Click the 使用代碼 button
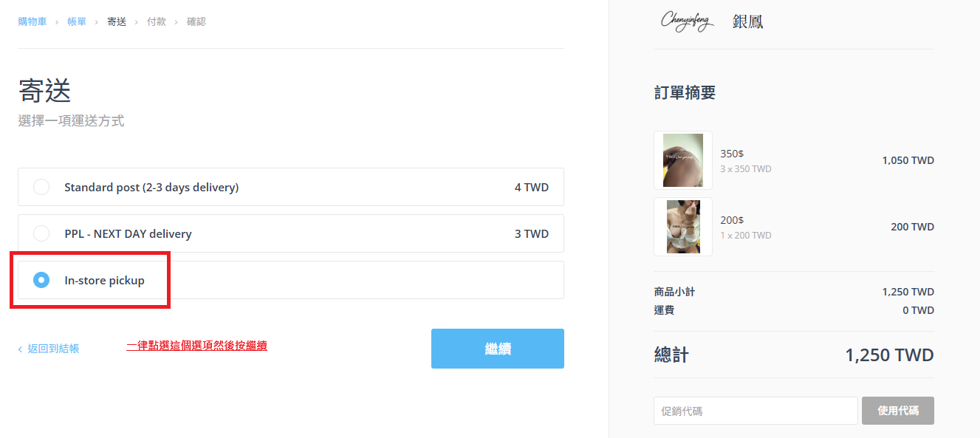The image size is (980, 438). (898, 411)
